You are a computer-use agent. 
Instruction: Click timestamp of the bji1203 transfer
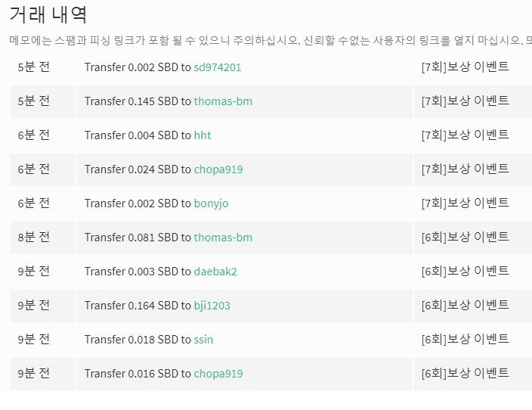click(33, 305)
